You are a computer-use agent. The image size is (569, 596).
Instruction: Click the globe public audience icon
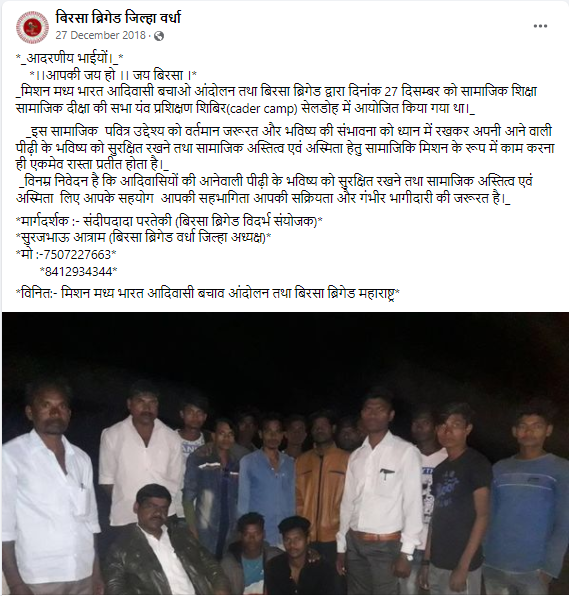159,36
